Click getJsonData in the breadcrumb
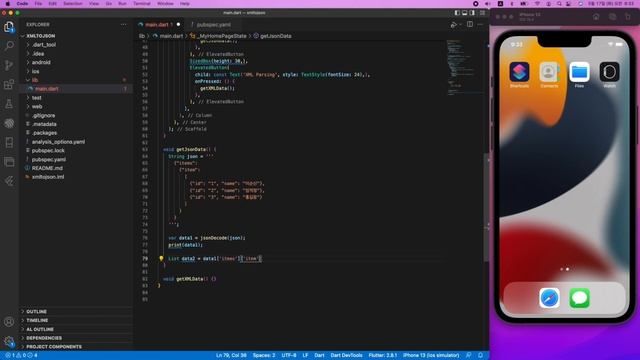 point(276,36)
